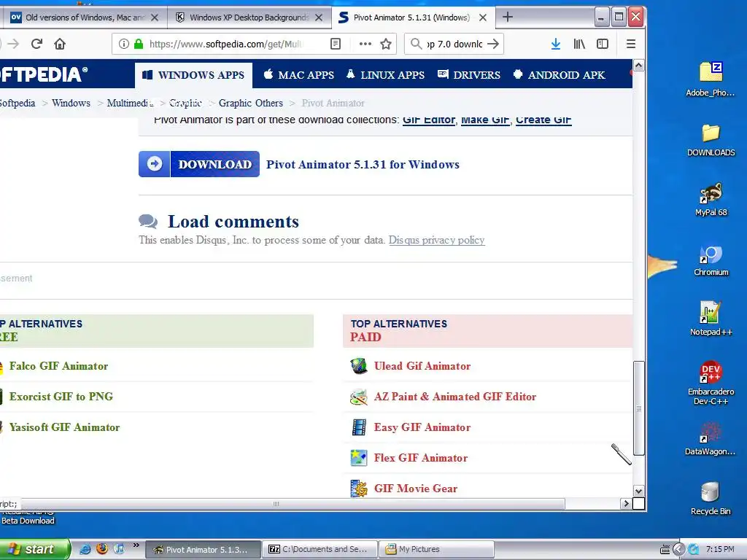
Task: Show site information icon in address bar
Action: pyautogui.click(x=124, y=44)
